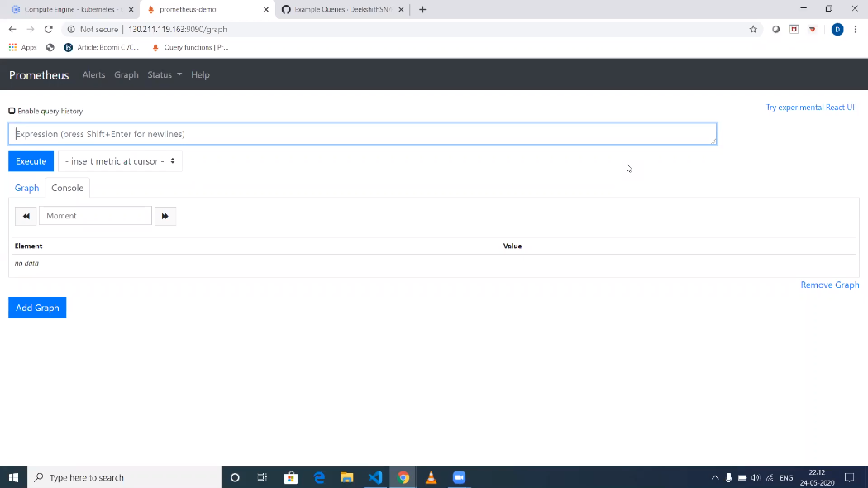Open Apps bookmarks shortcut
The image size is (868, 488).
(x=22, y=48)
